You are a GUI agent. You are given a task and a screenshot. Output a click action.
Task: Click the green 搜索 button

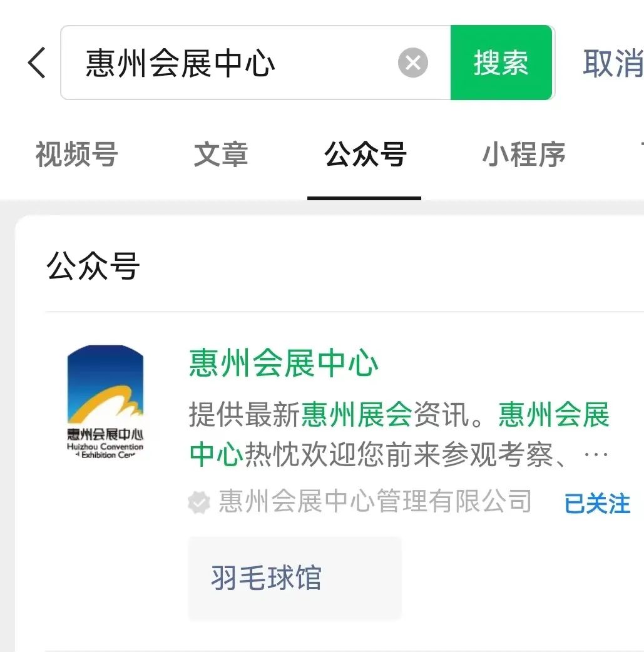[x=501, y=63]
